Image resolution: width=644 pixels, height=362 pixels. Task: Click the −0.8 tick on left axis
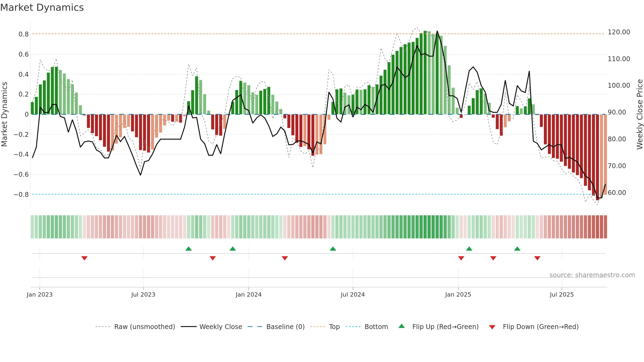[21, 194]
